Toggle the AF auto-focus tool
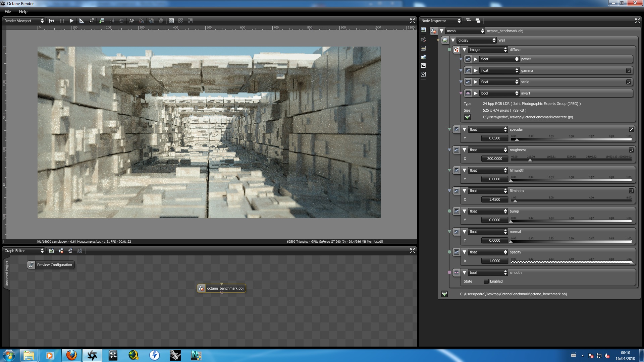This screenshot has height=362, width=644. pos(132,21)
